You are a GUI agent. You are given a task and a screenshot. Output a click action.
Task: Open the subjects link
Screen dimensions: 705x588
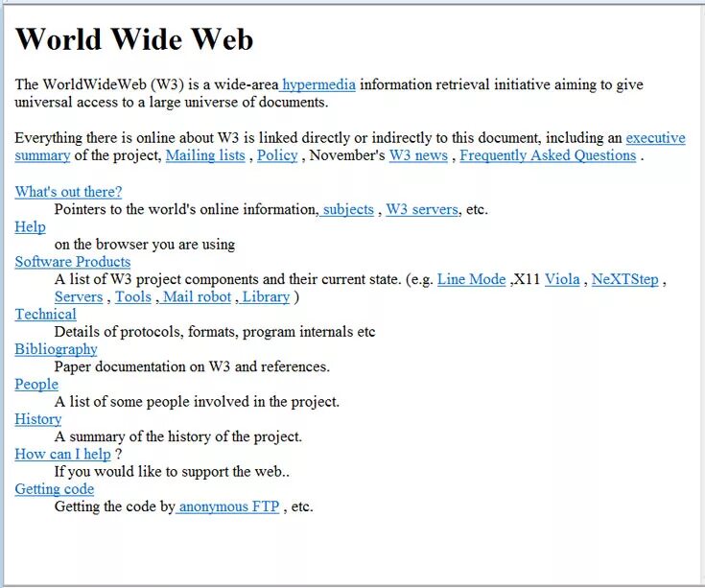346,209
